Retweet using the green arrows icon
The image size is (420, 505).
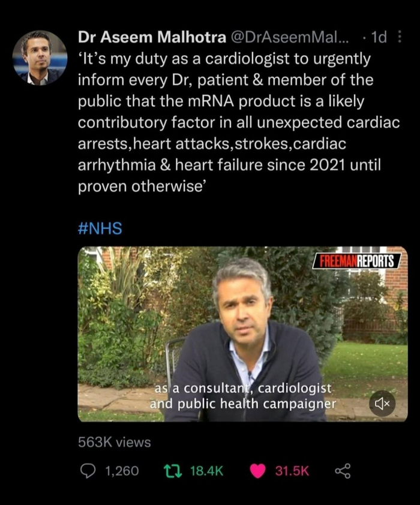(172, 471)
